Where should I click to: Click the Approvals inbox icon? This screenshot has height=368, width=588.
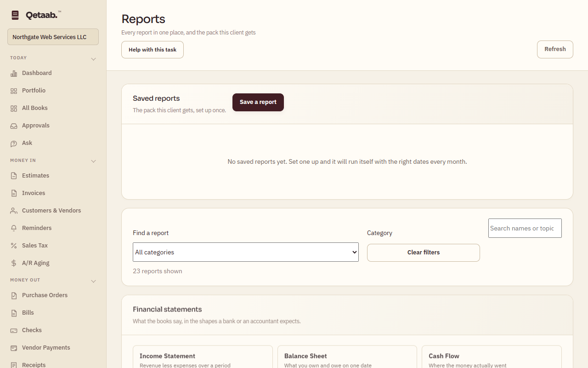(x=14, y=126)
